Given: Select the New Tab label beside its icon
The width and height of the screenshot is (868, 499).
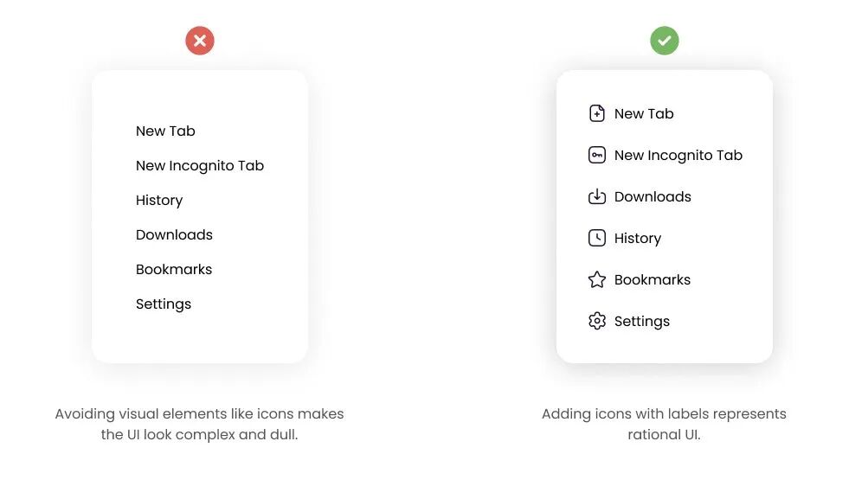Looking at the screenshot, I should 644,113.
